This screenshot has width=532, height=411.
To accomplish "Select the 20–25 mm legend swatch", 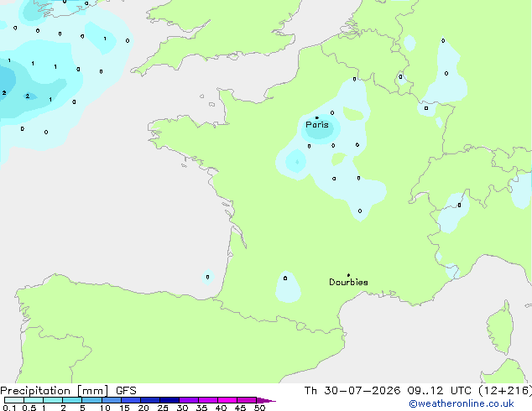I will (150, 400).
